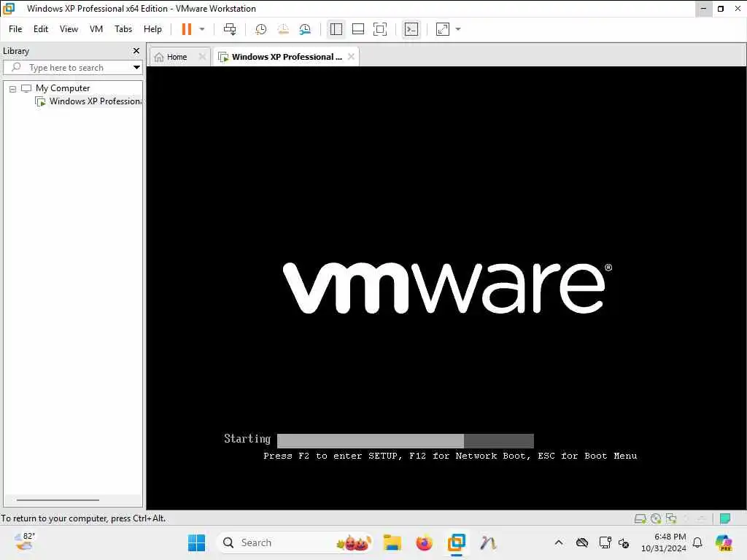The image size is (747, 560).
Task: Toggle the library sidebar view
Action: coord(336,29)
